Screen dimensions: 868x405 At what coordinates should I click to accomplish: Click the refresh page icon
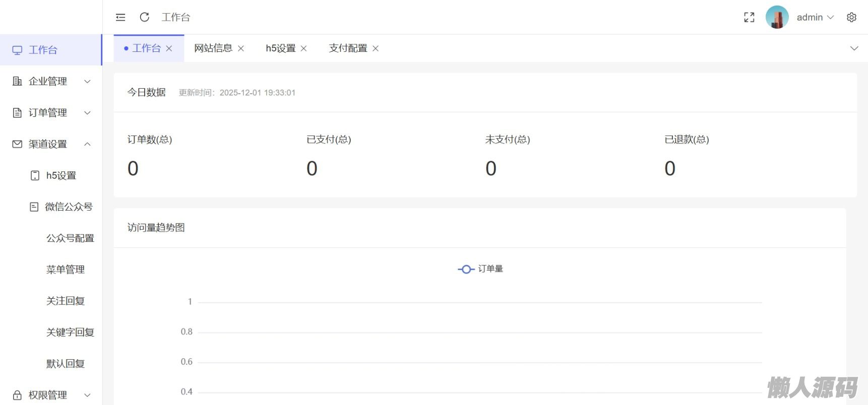[145, 17]
